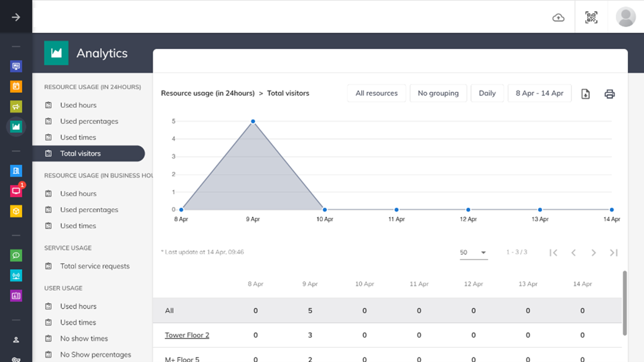This screenshot has width=644, height=362.
Task: Print the report using printer icon
Action: click(609, 94)
